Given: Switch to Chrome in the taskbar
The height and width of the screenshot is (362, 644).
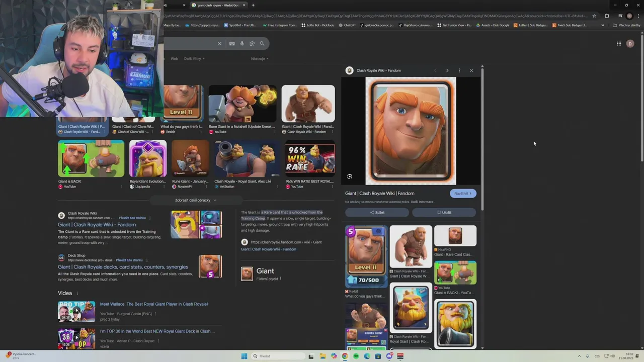Looking at the screenshot, I should (x=345, y=356).
